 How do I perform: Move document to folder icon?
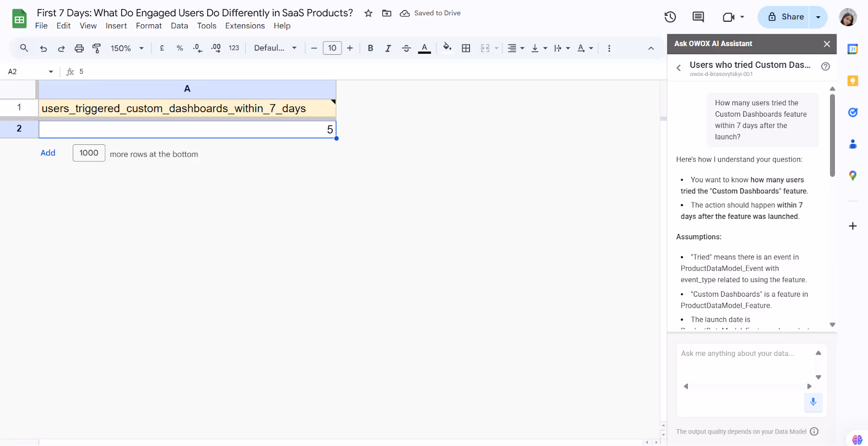387,13
